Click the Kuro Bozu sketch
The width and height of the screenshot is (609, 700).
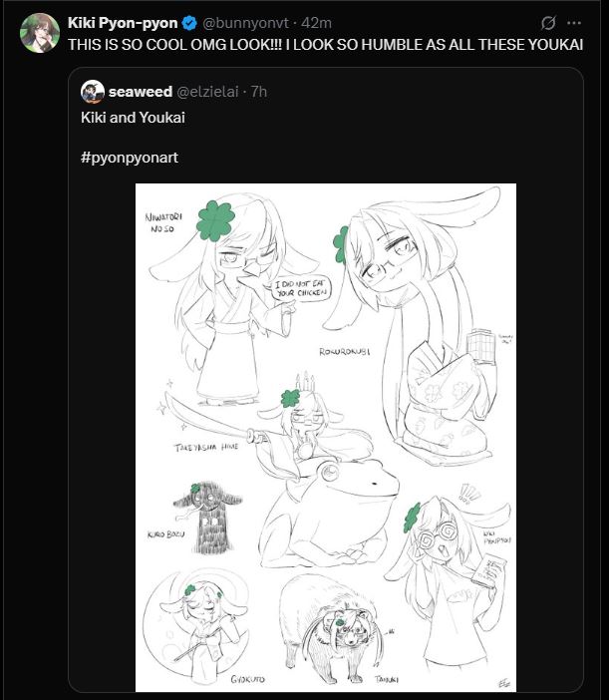click(207, 517)
